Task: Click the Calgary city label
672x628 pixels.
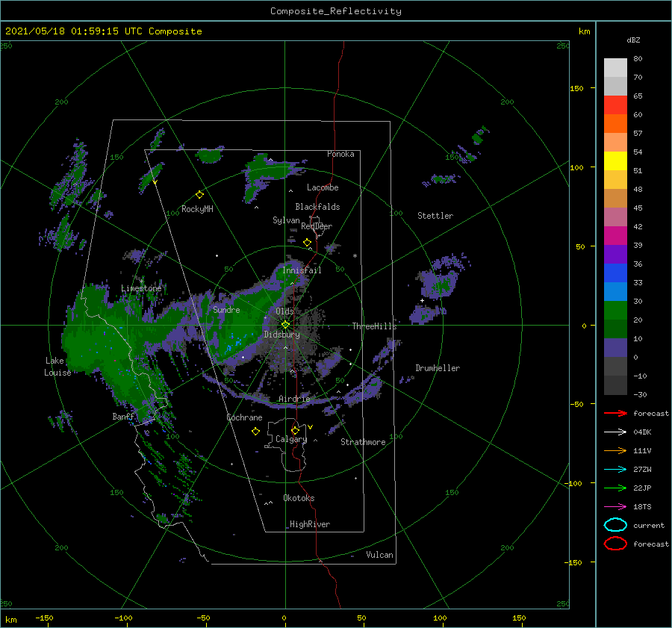Action: [x=291, y=439]
